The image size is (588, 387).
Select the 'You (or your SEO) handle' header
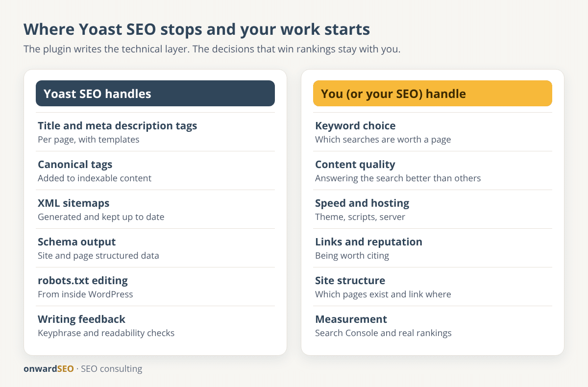pyautogui.click(x=433, y=93)
